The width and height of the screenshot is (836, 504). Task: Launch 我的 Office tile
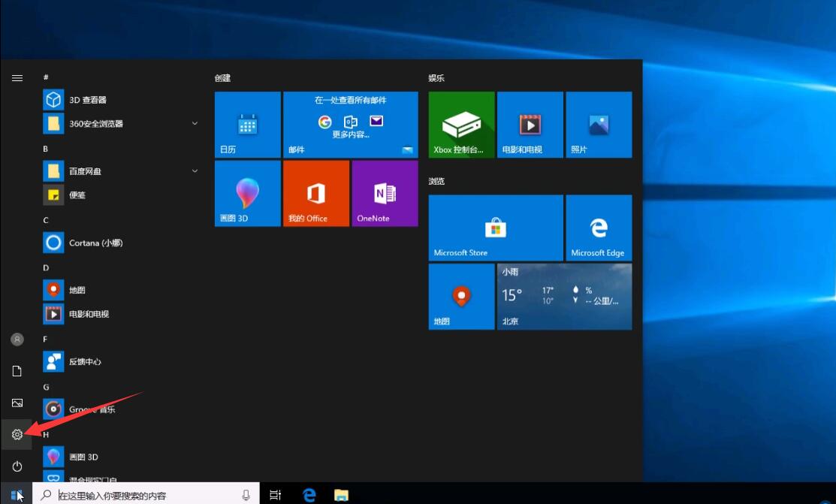[316, 193]
